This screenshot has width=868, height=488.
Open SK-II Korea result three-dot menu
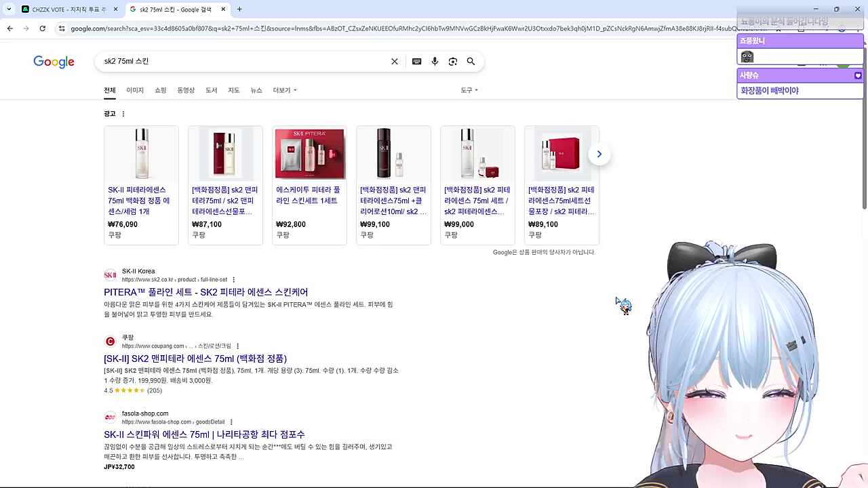point(234,280)
